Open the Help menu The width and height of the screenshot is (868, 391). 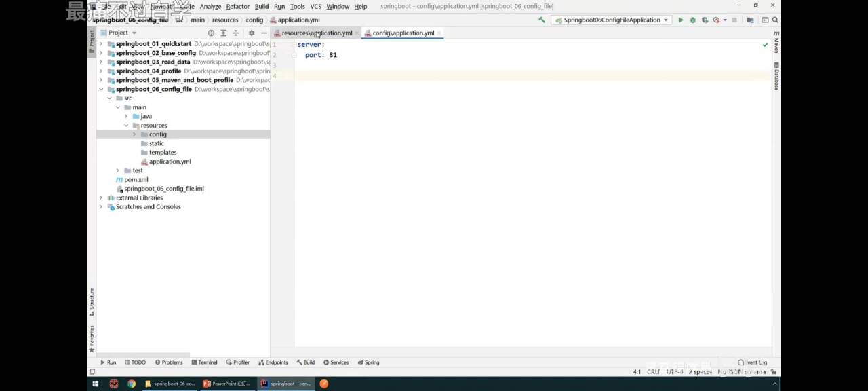coord(361,6)
